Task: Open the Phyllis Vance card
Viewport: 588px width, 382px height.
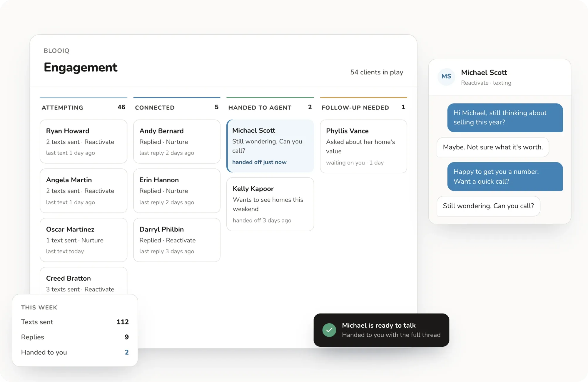Action: (363, 146)
